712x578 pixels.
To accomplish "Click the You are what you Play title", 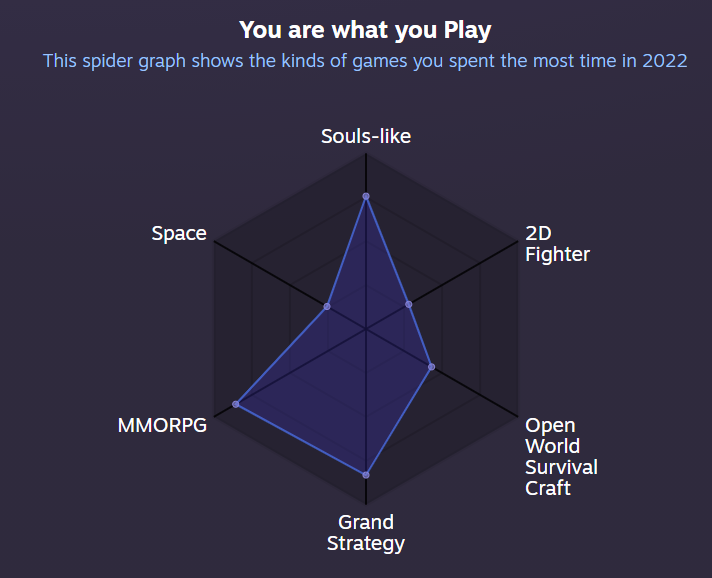I will [x=366, y=30].
